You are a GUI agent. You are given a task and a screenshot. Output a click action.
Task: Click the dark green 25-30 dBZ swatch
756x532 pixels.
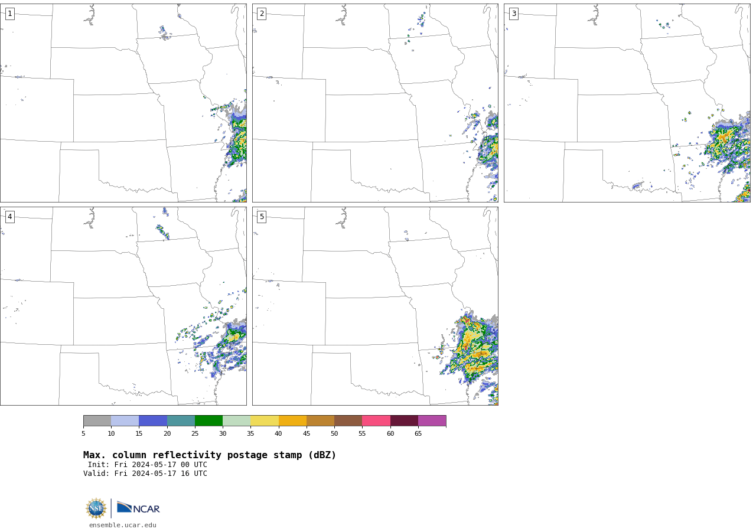point(208,420)
